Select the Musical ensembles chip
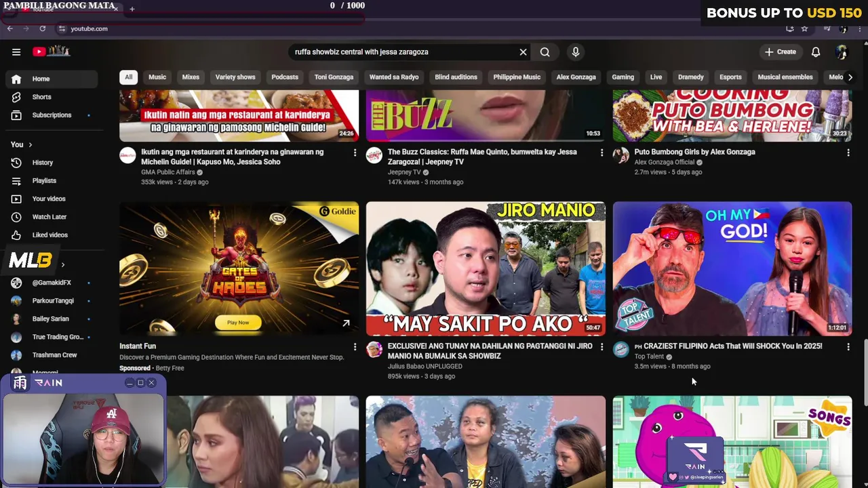 [x=785, y=77]
